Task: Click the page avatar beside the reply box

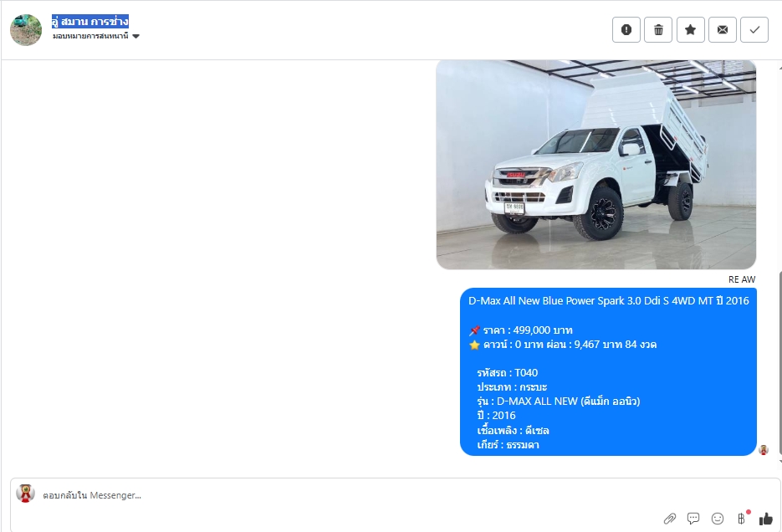Action: coord(25,494)
